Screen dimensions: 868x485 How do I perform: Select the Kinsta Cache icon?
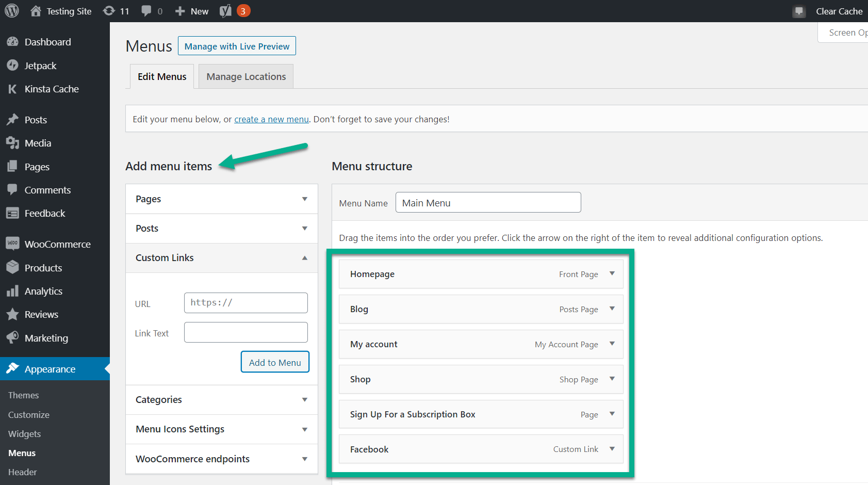[x=12, y=89]
